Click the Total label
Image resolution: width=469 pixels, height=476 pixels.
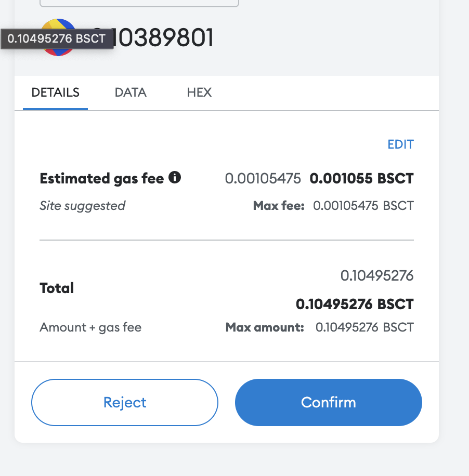pos(57,288)
